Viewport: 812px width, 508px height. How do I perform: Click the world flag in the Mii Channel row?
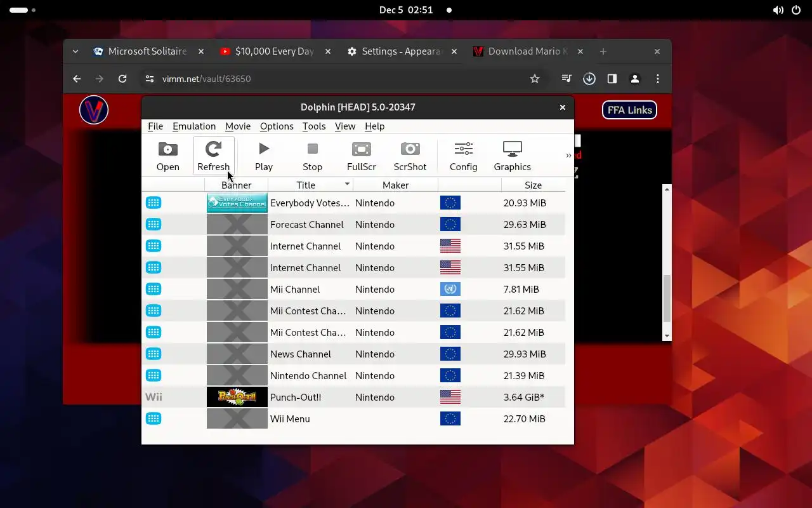pos(450,289)
